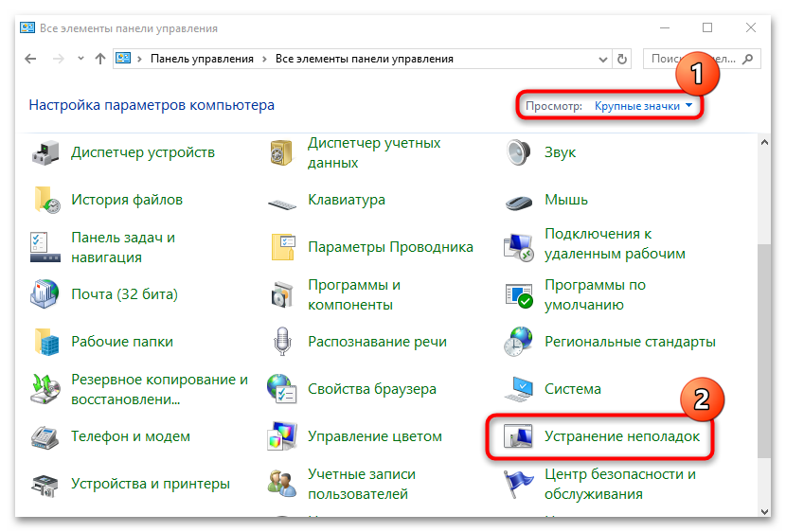This screenshot has height=532, width=786.
Task: Expand the address bar history dropdown arrow
Action: pyautogui.click(x=603, y=59)
